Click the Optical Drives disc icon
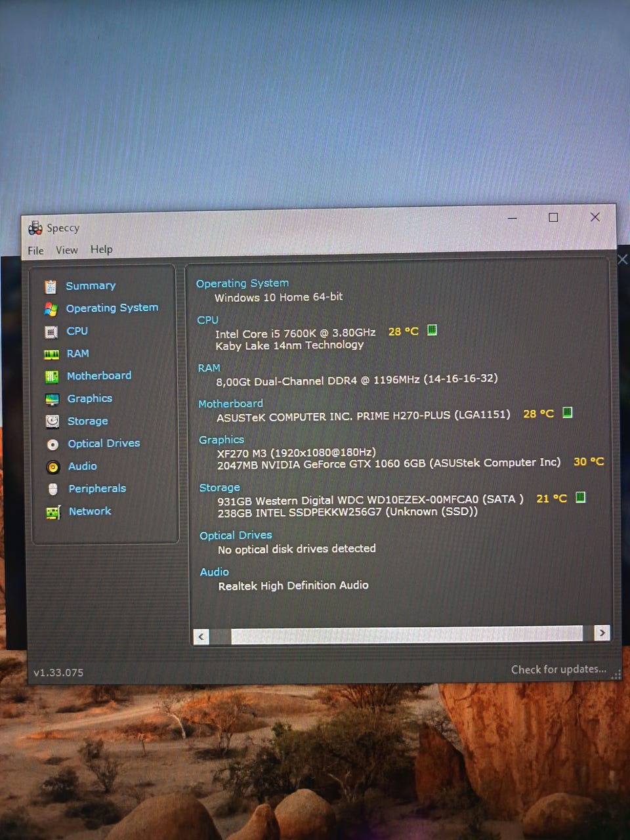The height and width of the screenshot is (840, 630). point(53,444)
